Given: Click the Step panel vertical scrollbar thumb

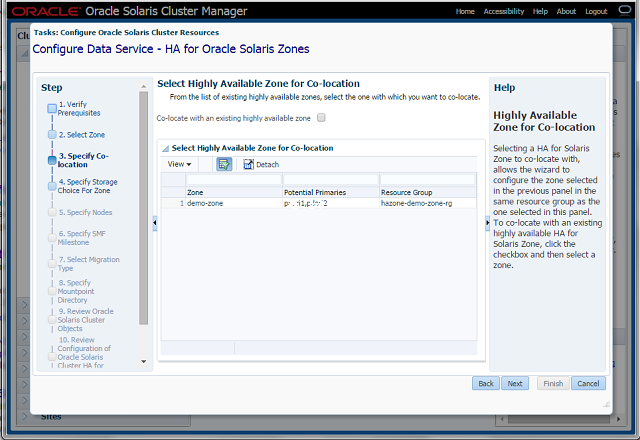Looking at the screenshot, I should coord(143,208).
